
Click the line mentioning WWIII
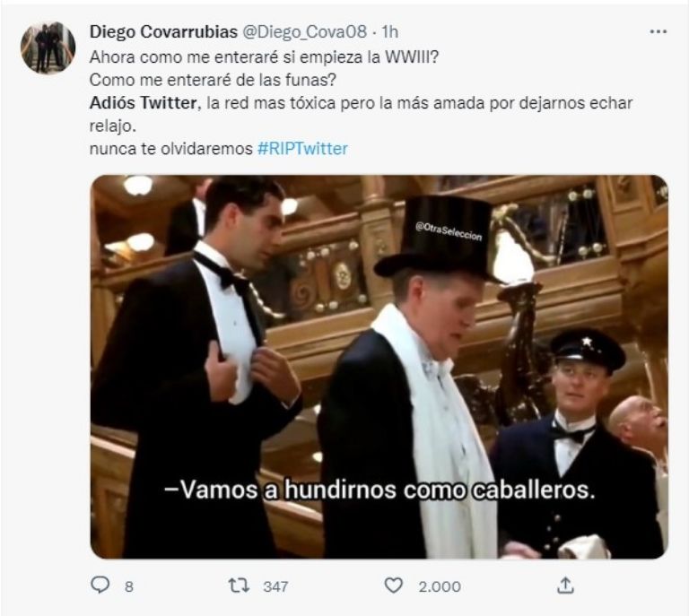pos(264,57)
